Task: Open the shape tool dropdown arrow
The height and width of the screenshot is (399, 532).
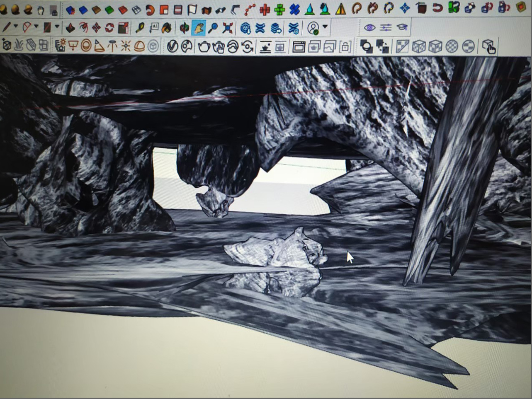Action: tap(57, 27)
